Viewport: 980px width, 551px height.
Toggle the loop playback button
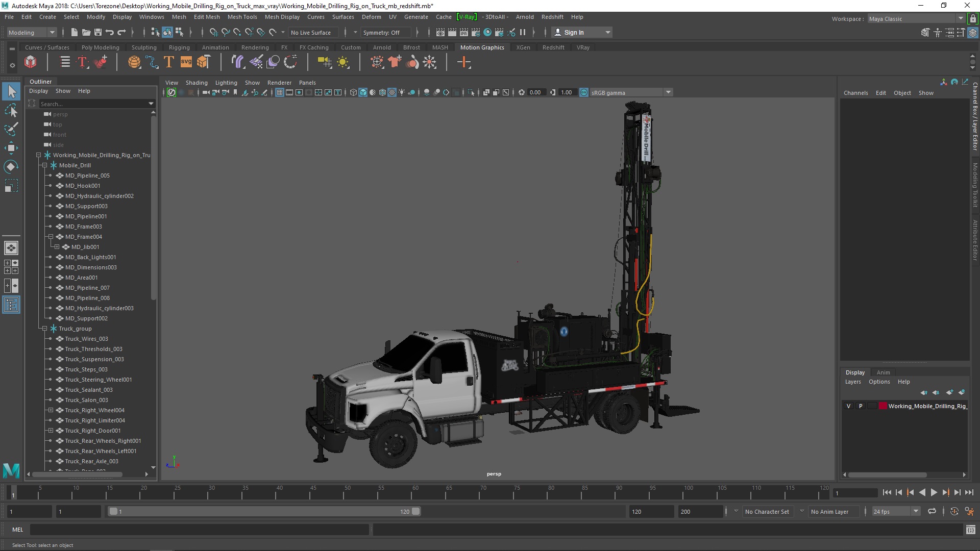coord(932,511)
